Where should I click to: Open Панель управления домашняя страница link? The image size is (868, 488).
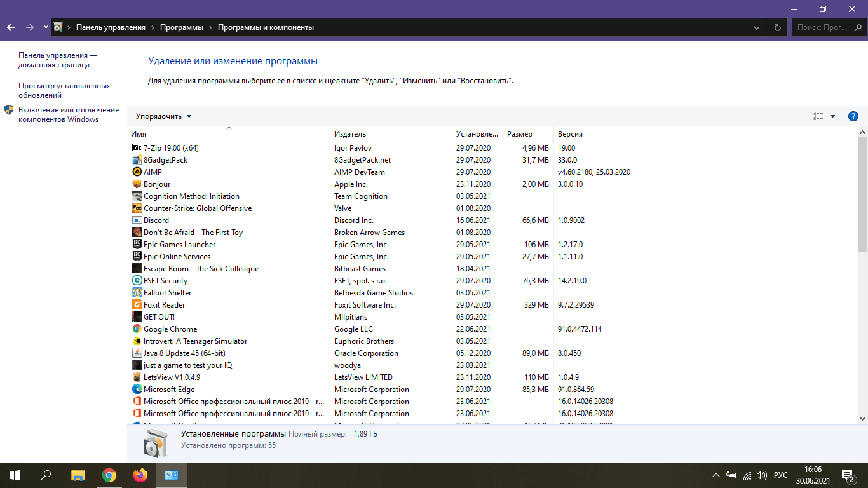point(58,60)
